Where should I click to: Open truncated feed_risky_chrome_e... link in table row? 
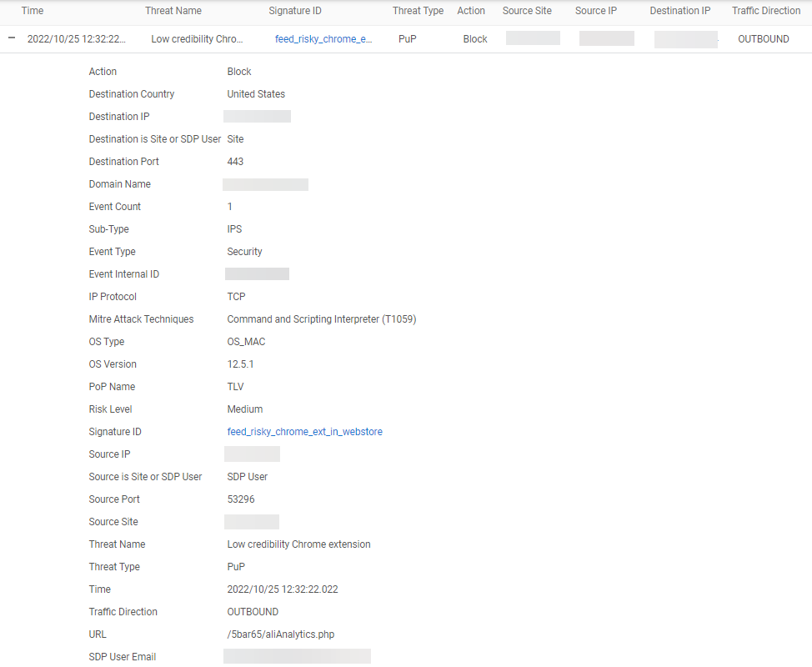[x=323, y=39]
